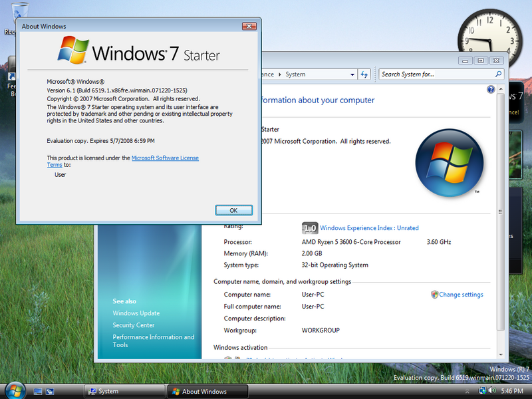Image resolution: width=532 pixels, height=399 pixels.
Task: Open Security Center under See also
Action: click(134, 325)
